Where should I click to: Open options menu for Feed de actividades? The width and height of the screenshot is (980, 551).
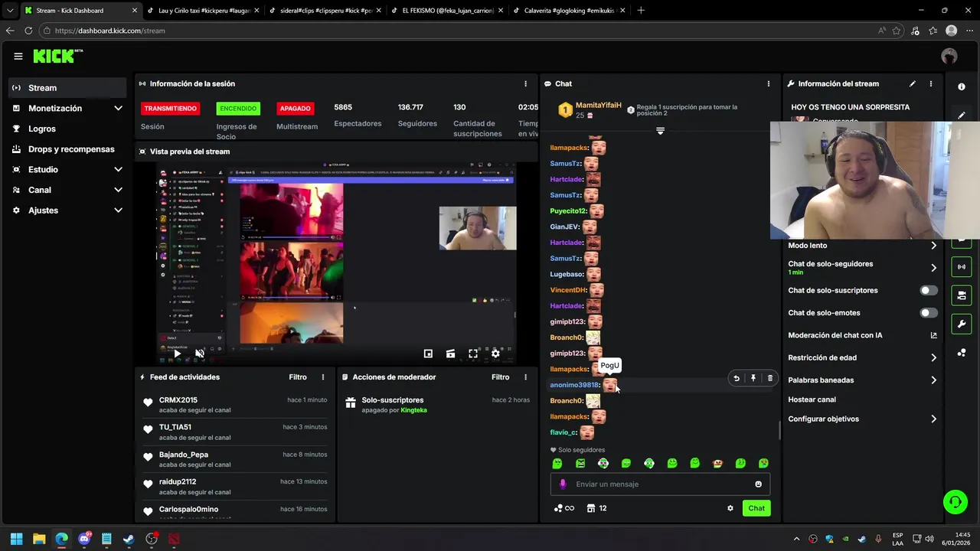(x=323, y=377)
